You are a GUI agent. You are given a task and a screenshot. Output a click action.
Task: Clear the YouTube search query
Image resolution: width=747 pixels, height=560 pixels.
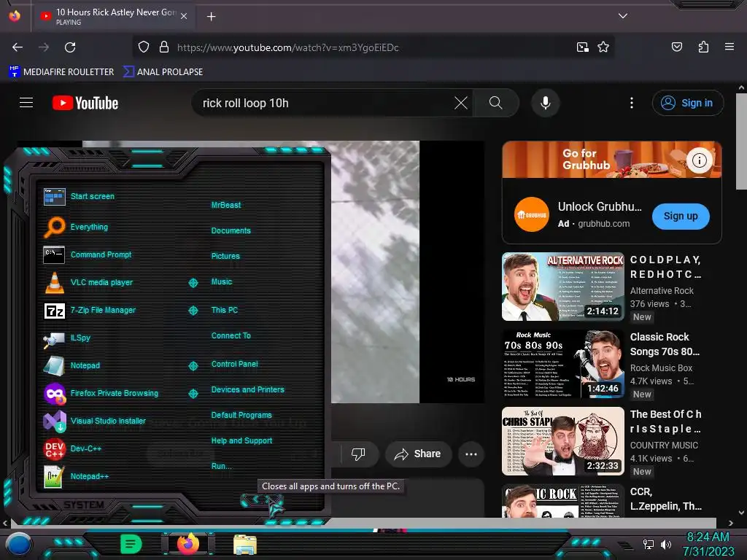point(461,103)
